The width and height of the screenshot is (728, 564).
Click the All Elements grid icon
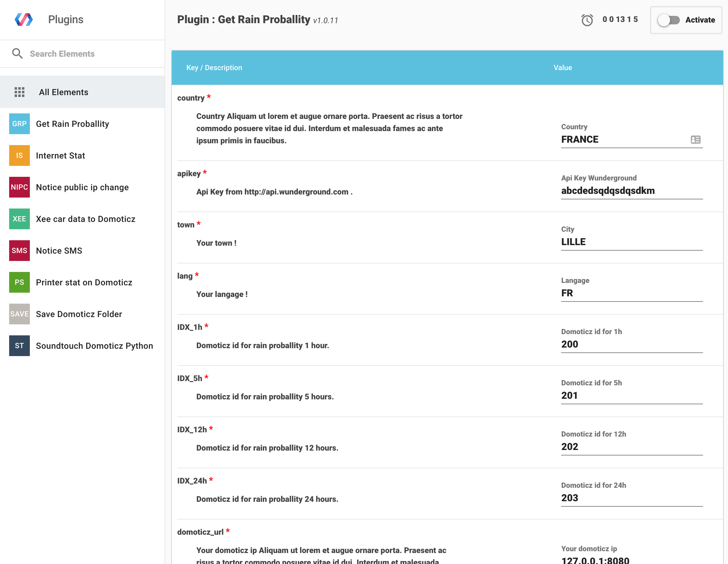click(x=20, y=92)
